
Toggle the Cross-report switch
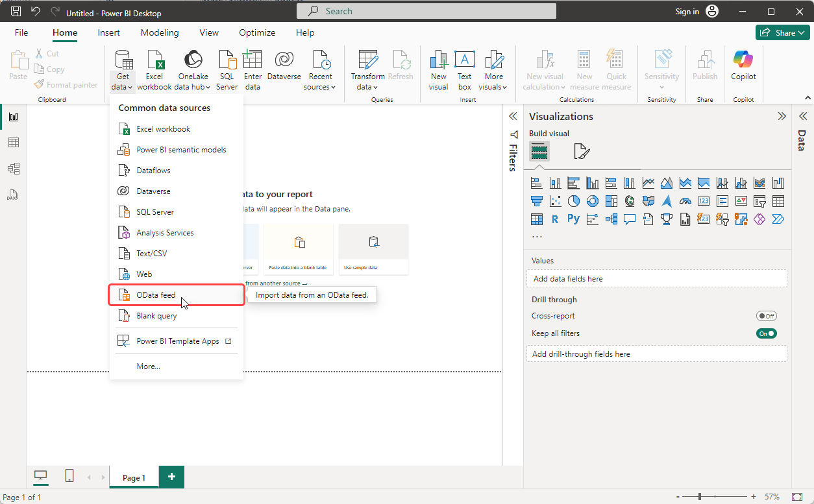coord(767,316)
